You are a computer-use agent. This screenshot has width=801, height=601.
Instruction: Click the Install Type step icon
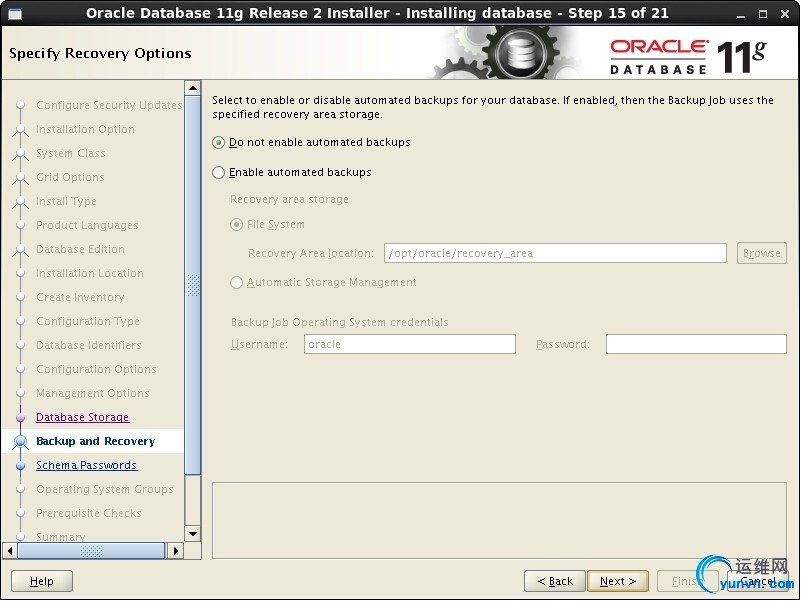[x=20, y=202]
